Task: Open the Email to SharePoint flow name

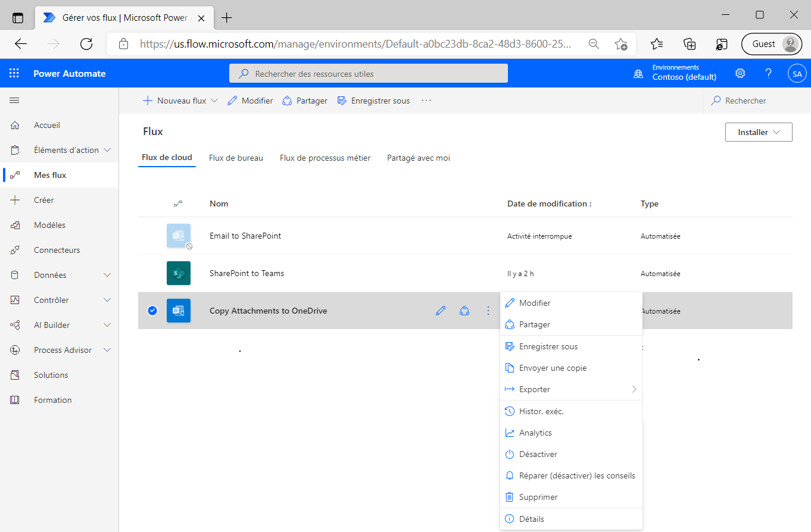Action: point(245,236)
